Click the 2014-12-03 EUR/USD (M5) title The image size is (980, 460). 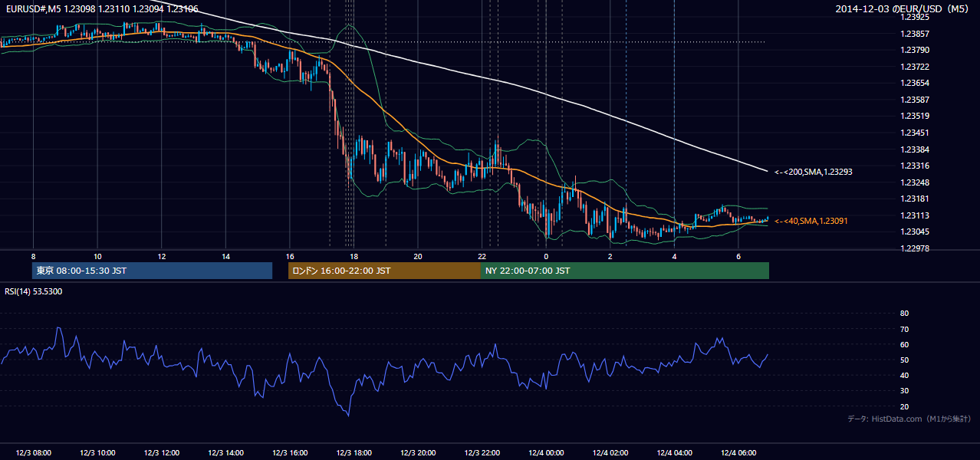(903, 9)
